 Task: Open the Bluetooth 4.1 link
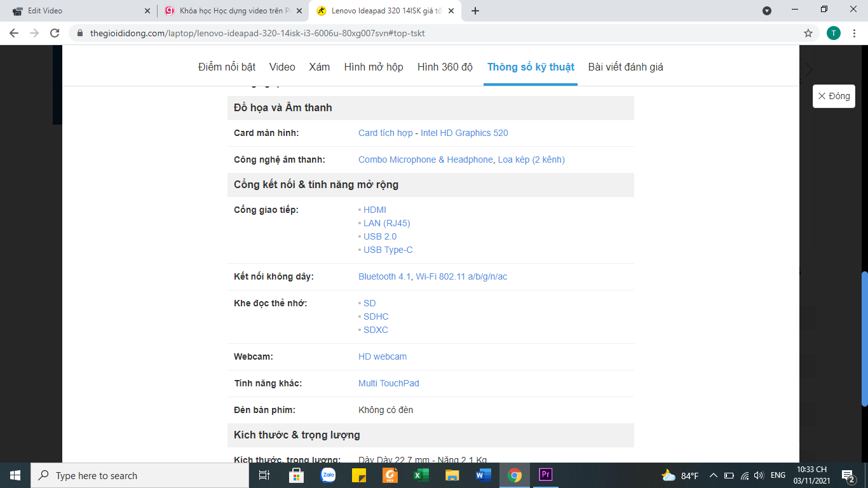(x=384, y=276)
